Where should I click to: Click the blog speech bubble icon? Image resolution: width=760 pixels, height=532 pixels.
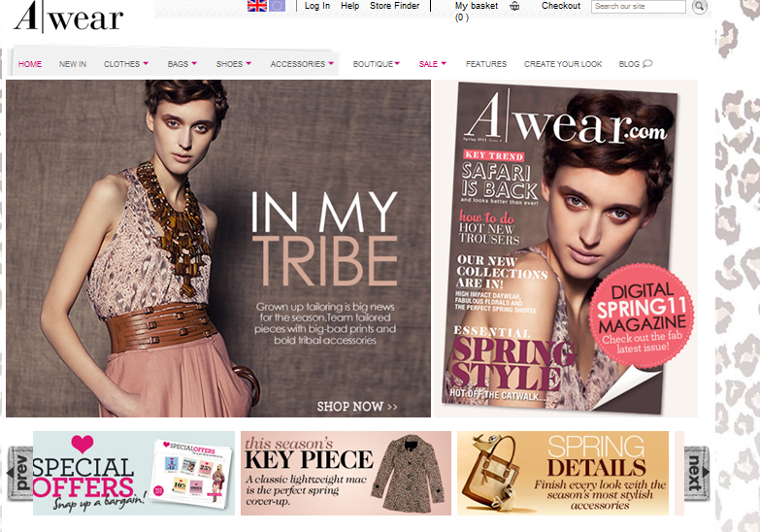tap(647, 63)
